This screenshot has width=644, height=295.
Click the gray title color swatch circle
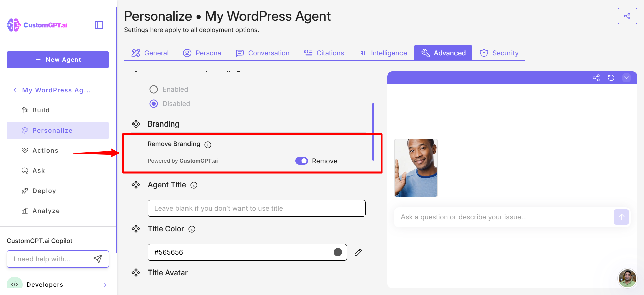coord(338,252)
